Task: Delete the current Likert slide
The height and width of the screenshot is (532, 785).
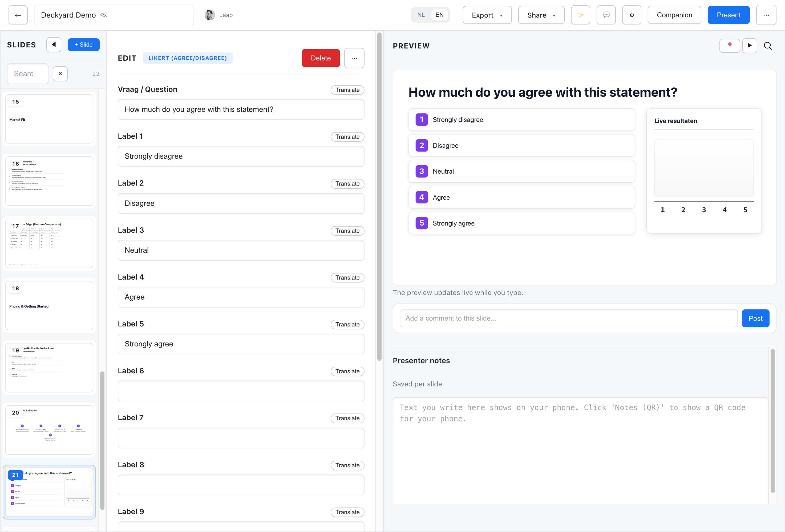Action: click(x=321, y=58)
